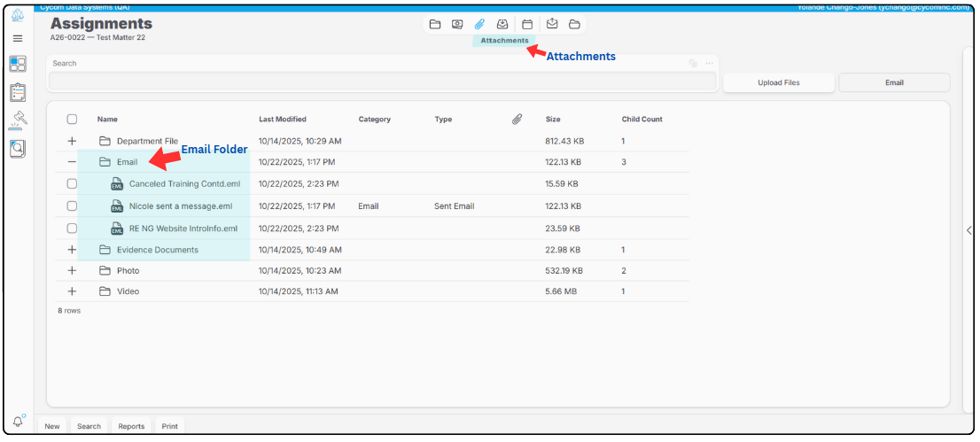Click the Upload Files button

coord(779,82)
